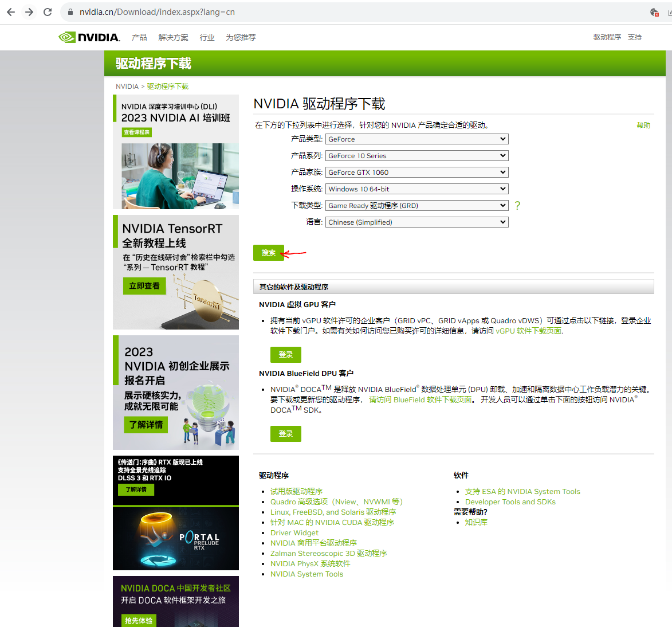
Task: Open 请访问 BlueField 软件下载页面 link
Action: click(420, 399)
